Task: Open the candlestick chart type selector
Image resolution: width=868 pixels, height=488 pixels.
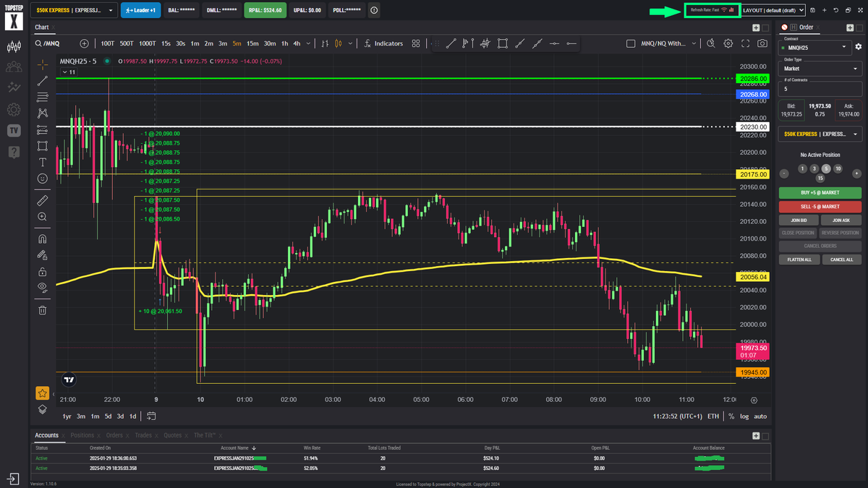Action: point(338,43)
